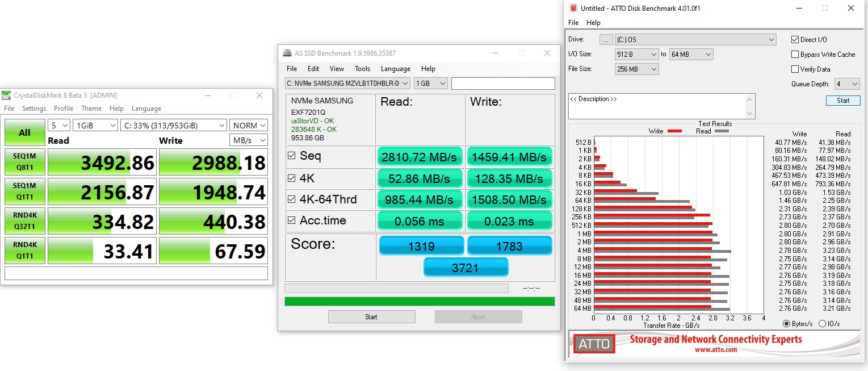Viewport: 868px width, 371px height.
Task: Open the 1 GB size dropdown in AS SSD
Action: click(431, 84)
